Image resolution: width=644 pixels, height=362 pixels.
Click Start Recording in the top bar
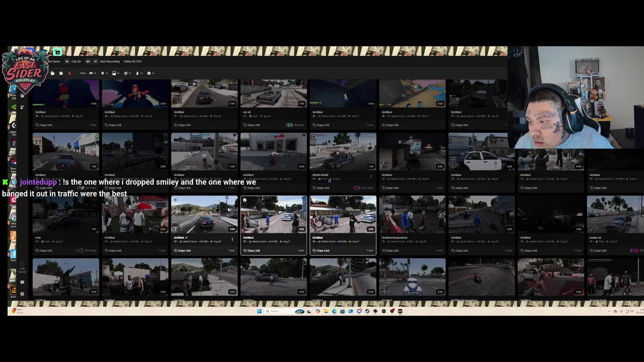pos(110,61)
